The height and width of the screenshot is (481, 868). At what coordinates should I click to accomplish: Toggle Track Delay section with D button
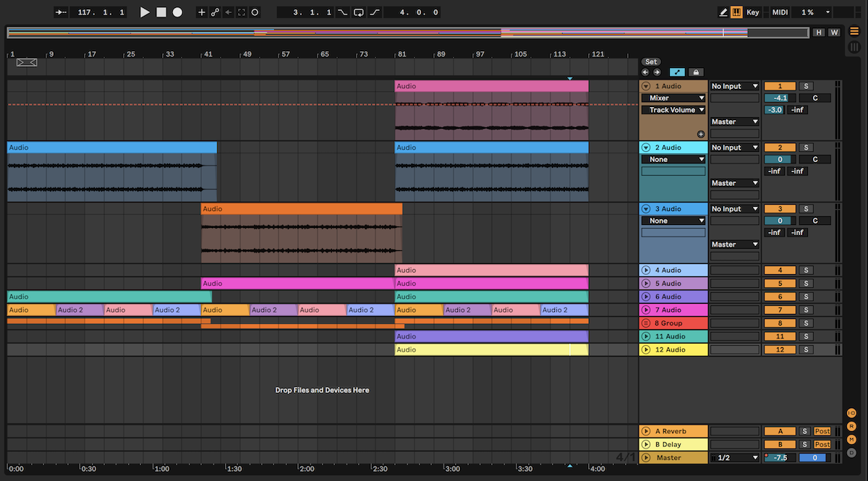point(851,453)
